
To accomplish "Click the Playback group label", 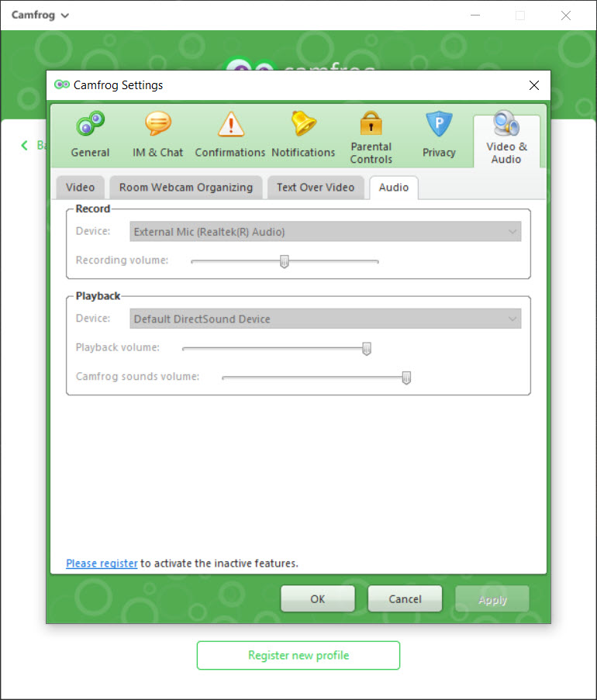I will coord(98,296).
